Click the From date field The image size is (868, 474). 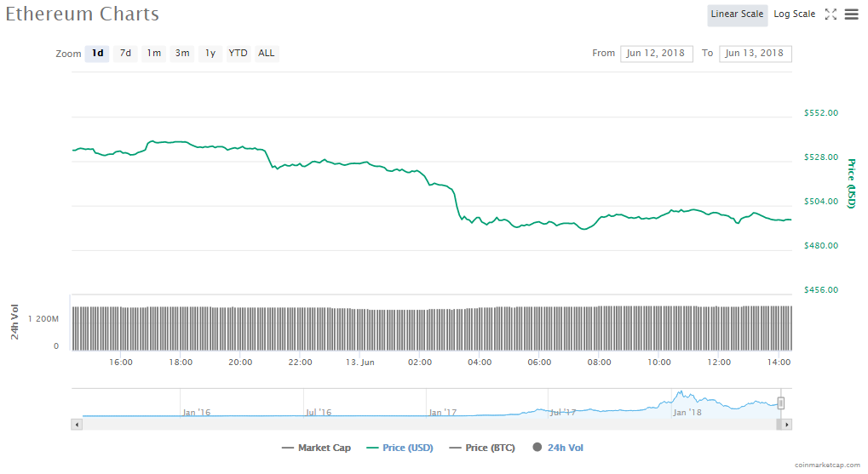click(657, 54)
